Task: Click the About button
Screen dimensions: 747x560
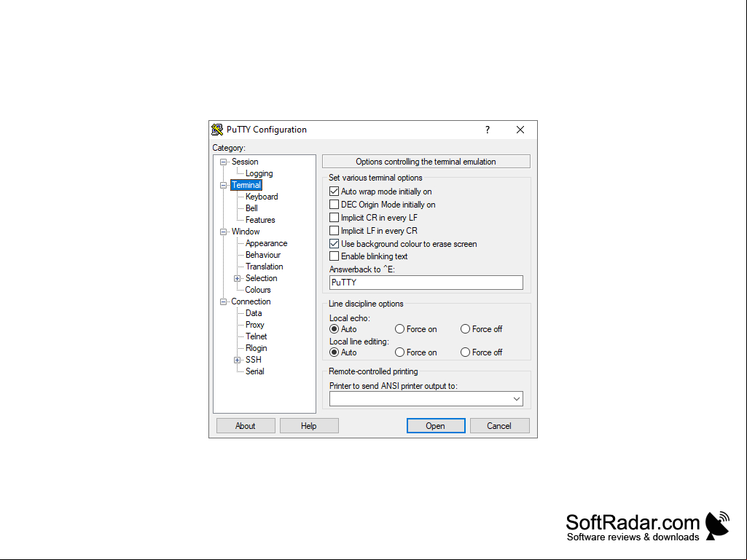Action: (x=246, y=426)
